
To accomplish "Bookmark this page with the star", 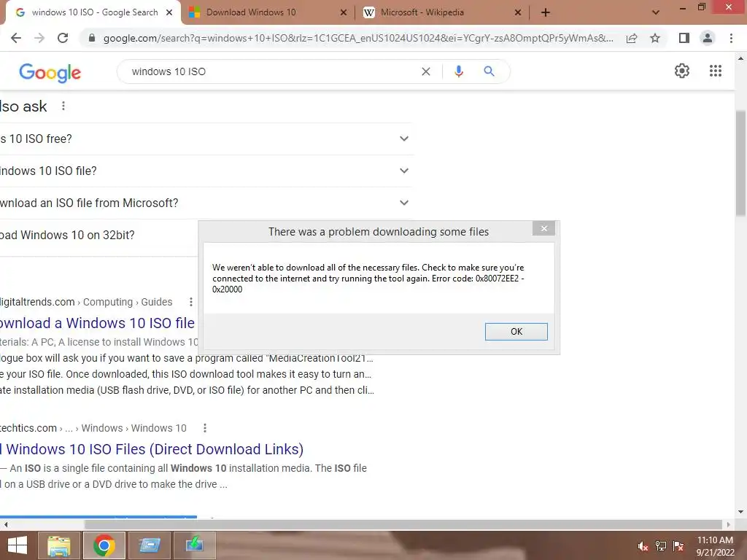I will [x=655, y=38].
